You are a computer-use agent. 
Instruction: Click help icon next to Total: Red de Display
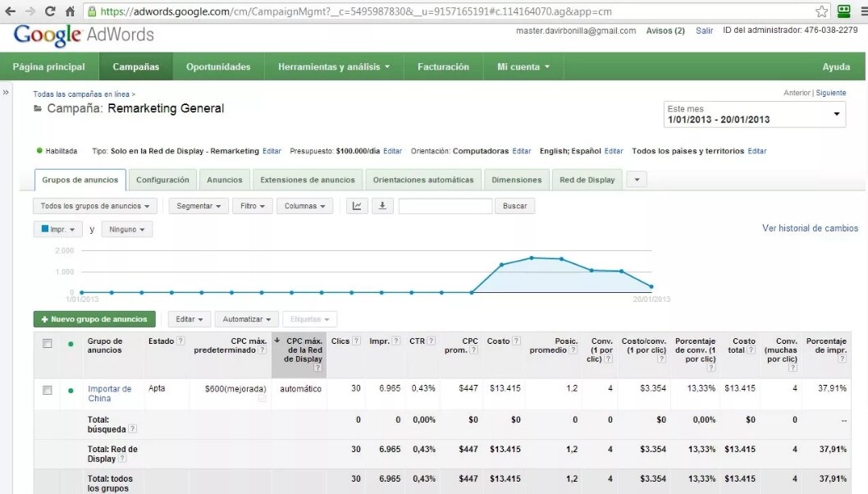point(122,459)
